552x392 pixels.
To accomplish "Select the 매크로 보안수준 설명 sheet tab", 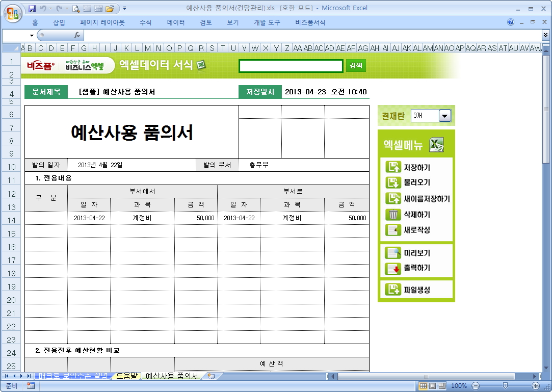I will click(73, 376).
